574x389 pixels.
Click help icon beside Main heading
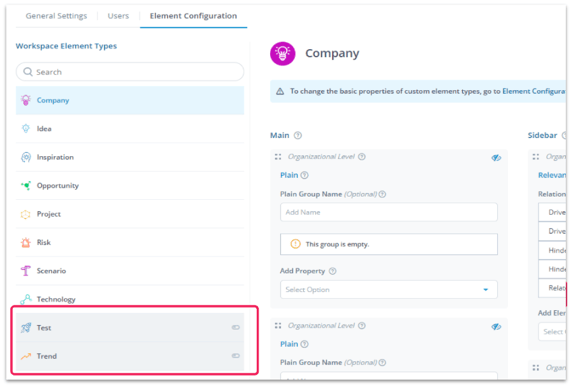point(298,135)
